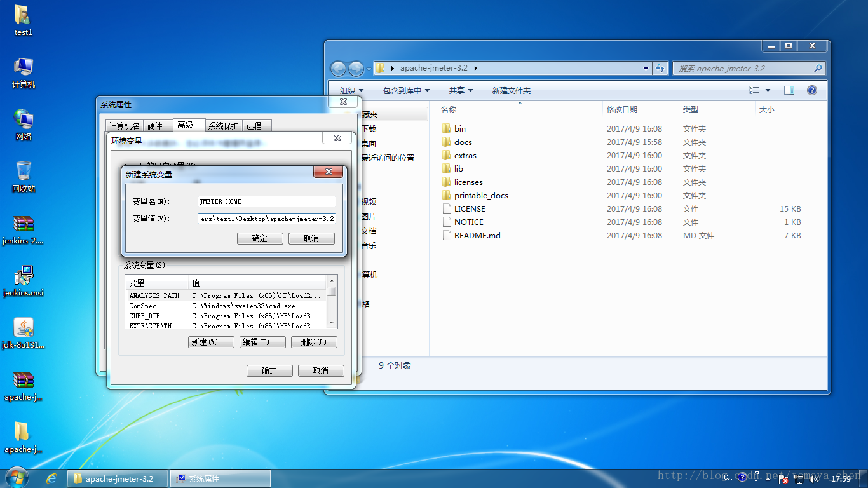The height and width of the screenshot is (488, 868).
Task: Click the 变量名 field containing JMETER_HOME
Action: (267, 201)
